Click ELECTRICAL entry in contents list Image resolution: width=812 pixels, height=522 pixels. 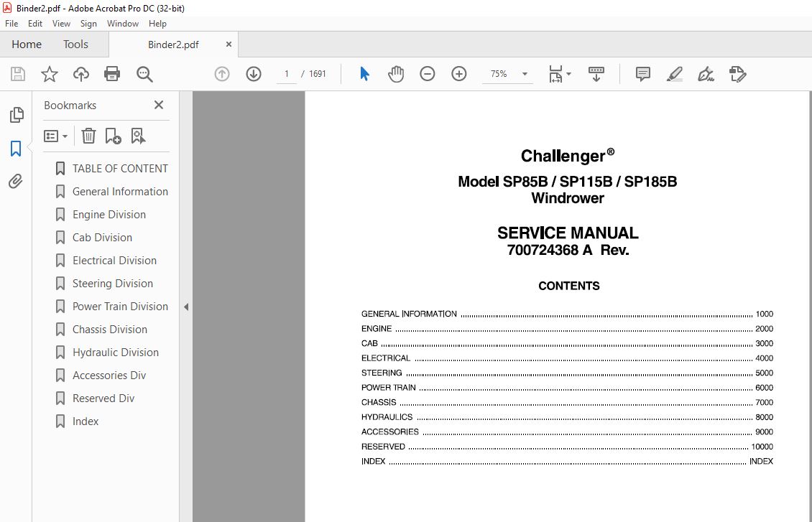tap(567, 358)
